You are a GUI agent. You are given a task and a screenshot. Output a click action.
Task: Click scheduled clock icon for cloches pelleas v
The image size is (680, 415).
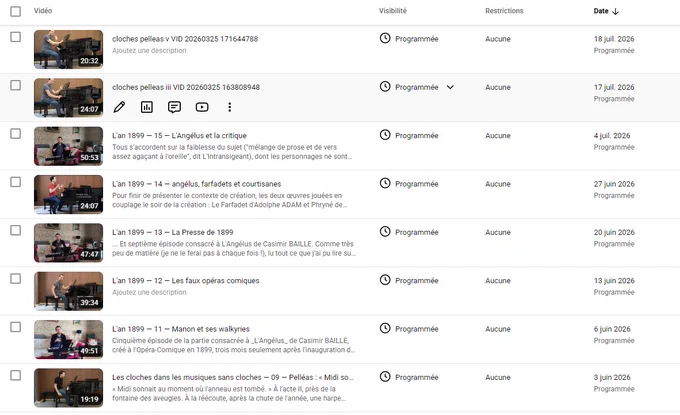pyautogui.click(x=385, y=38)
